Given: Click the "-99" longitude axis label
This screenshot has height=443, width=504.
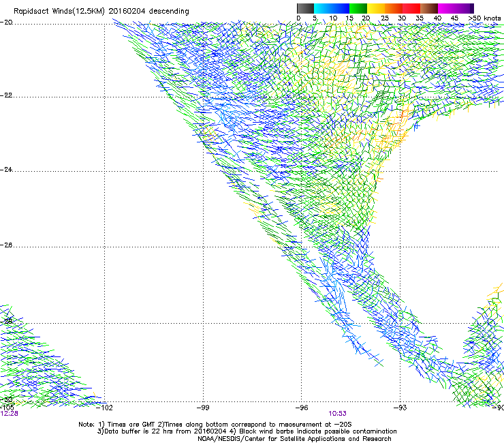Looking at the screenshot, I should (x=203, y=408).
